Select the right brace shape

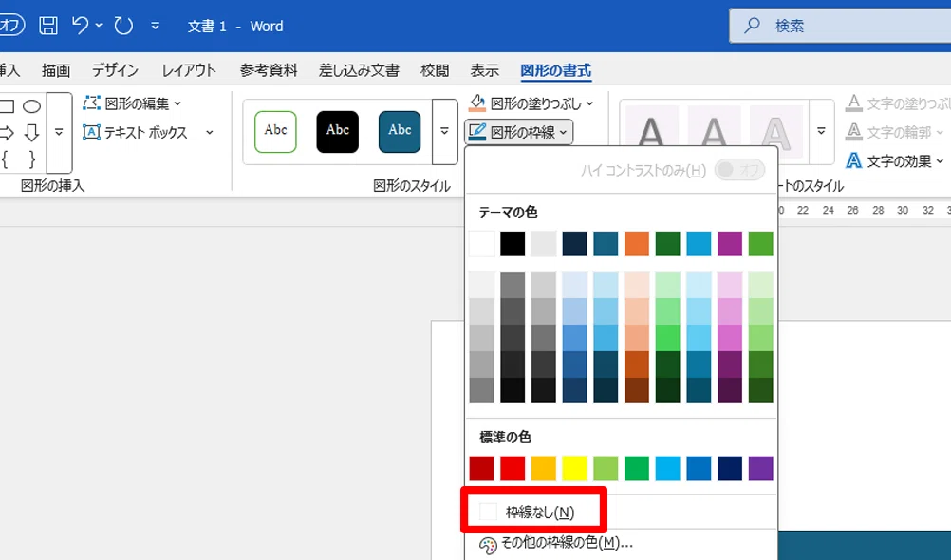[x=31, y=159]
